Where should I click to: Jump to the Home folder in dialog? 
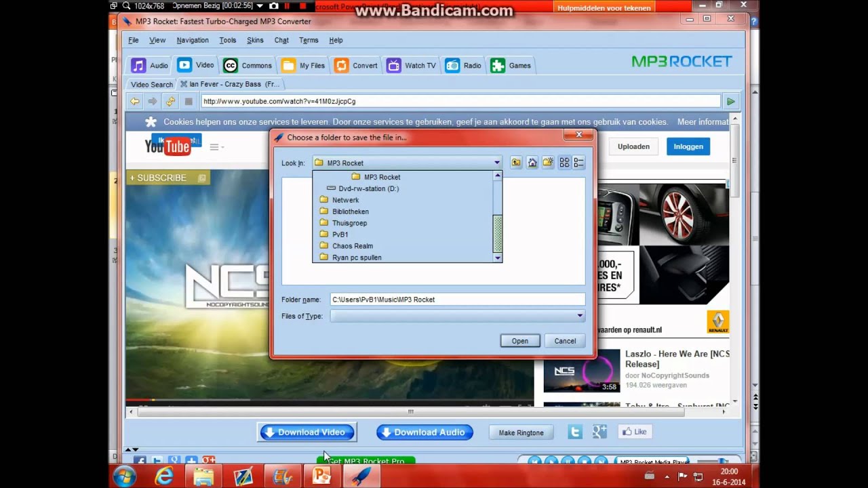[x=532, y=163]
